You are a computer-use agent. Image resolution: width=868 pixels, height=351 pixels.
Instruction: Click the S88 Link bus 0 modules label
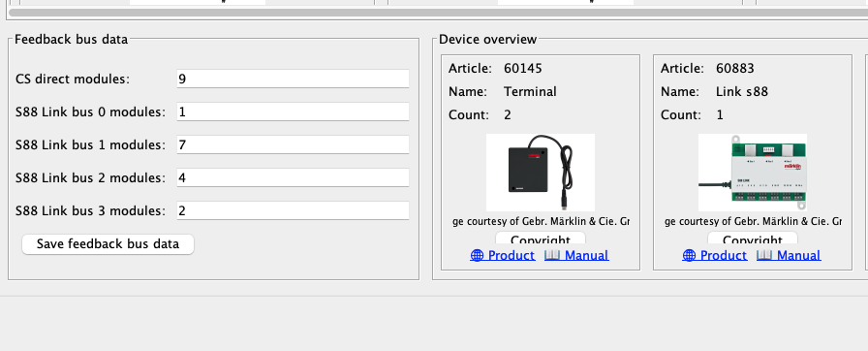[91, 112]
